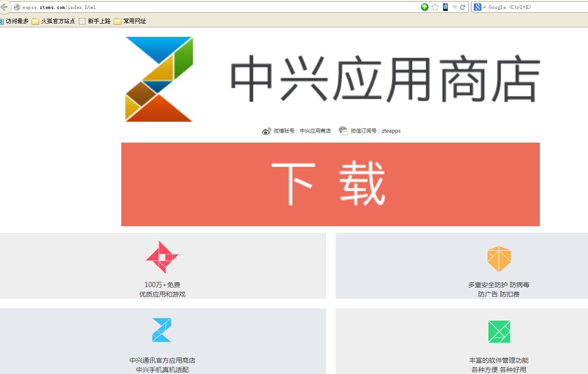The image size is (588, 374).
Task: Bookmark this page with the star icon
Action: [435, 7]
